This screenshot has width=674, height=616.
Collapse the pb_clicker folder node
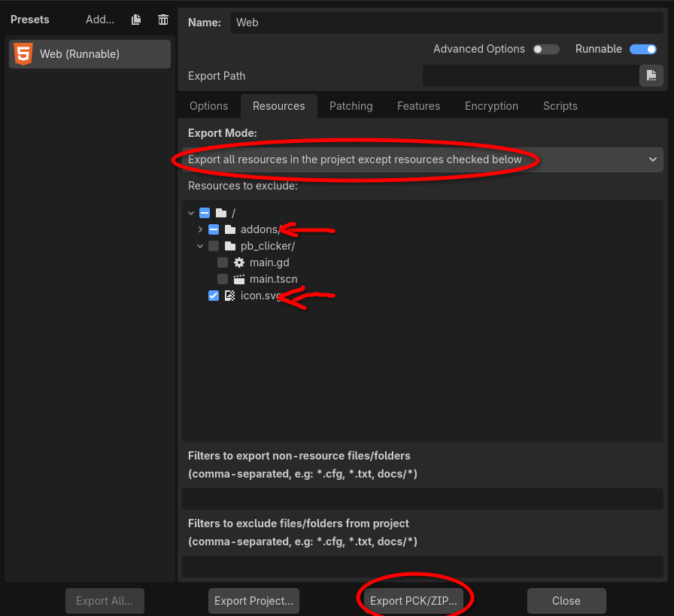pyautogui.click(x=200, y=246)
